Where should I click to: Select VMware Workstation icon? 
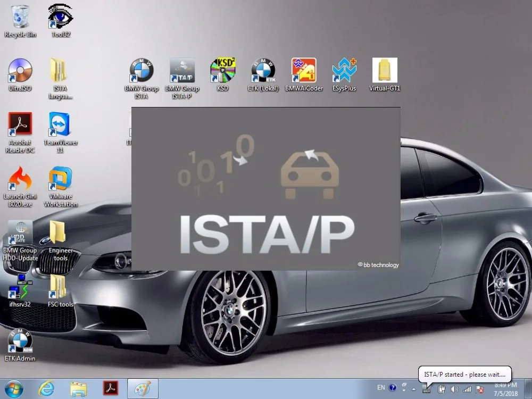[x=61, y=180]
